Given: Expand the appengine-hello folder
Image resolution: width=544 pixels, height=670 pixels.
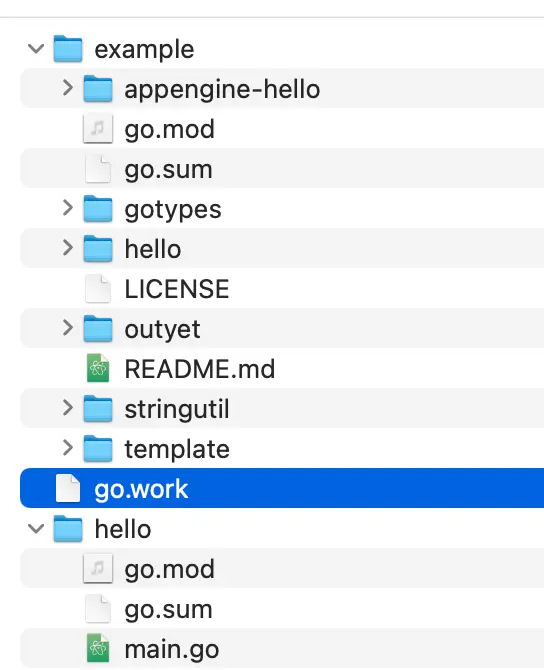Looking at the screenshot, I should click(68, 88).
